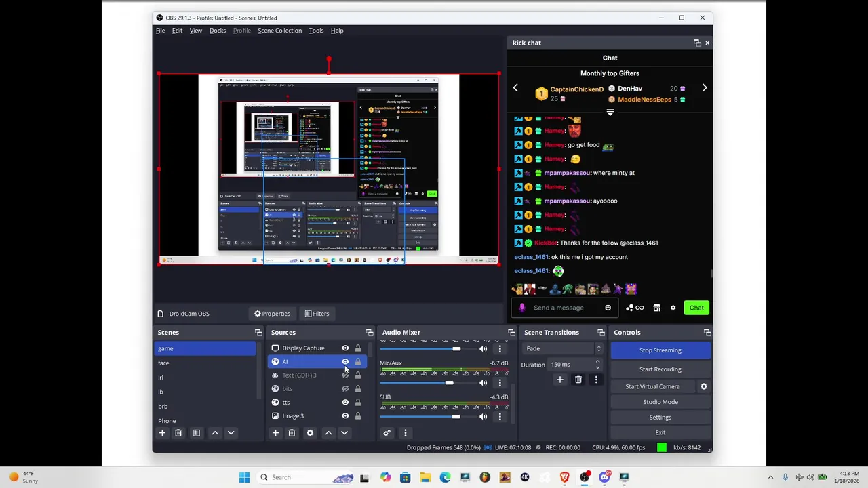
Task: Toggle visibility of Display Capture source
Action: 345,348
